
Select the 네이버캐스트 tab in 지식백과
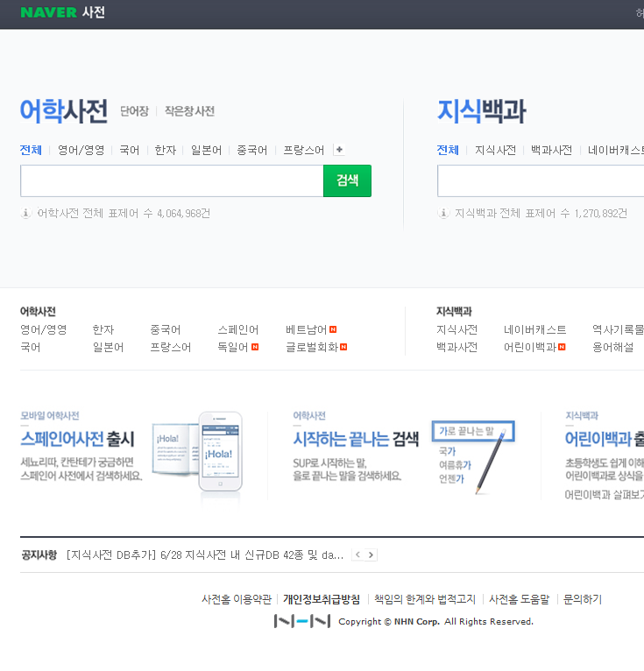point(616,150)
